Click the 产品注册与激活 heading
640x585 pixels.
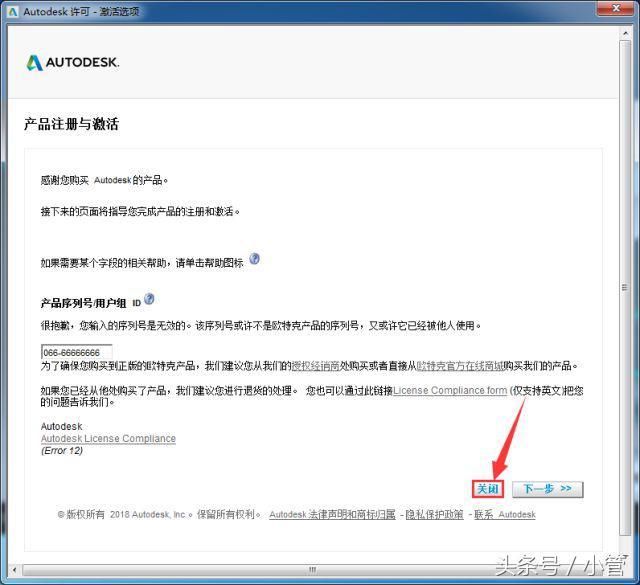pos(71,124)
